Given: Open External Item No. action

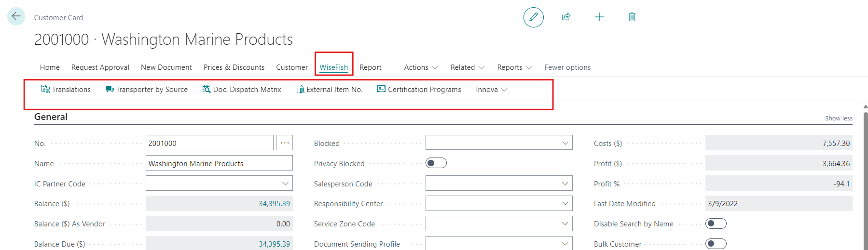Looking at the screenshot, I should (x=330, y=90).
